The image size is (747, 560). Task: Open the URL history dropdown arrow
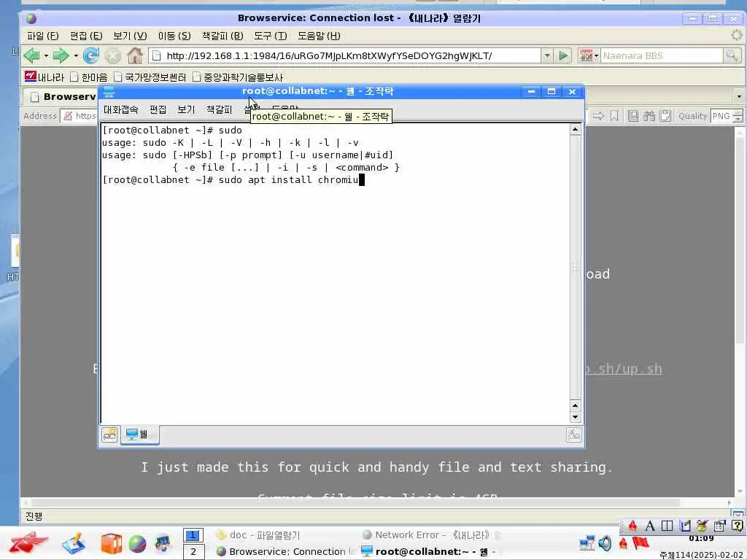coord(547,55)
